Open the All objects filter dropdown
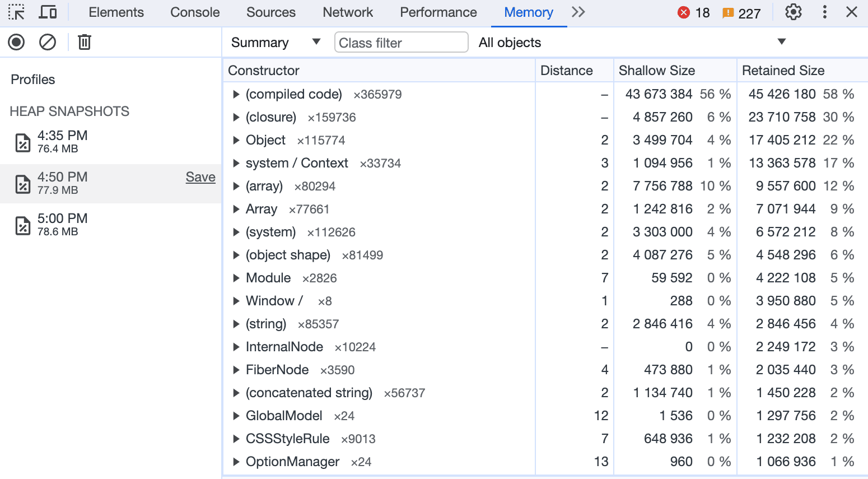This screenshot has width=868, height=479. click(632, 43)
